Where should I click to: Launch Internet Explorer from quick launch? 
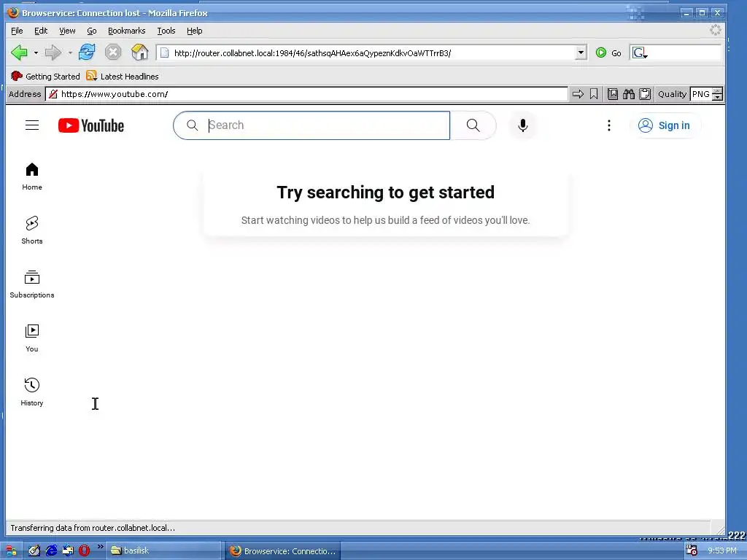51,551
